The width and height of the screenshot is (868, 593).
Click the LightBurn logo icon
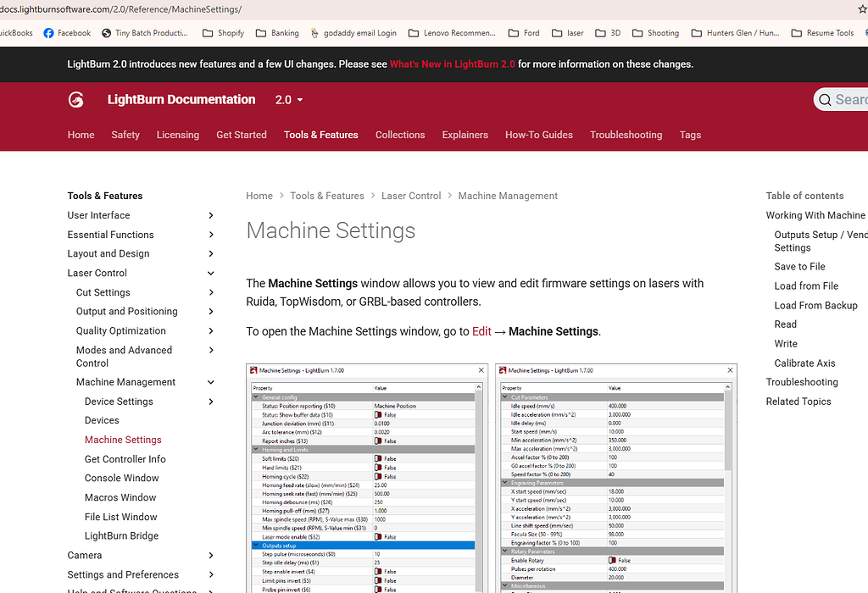[x=75, y=100]
